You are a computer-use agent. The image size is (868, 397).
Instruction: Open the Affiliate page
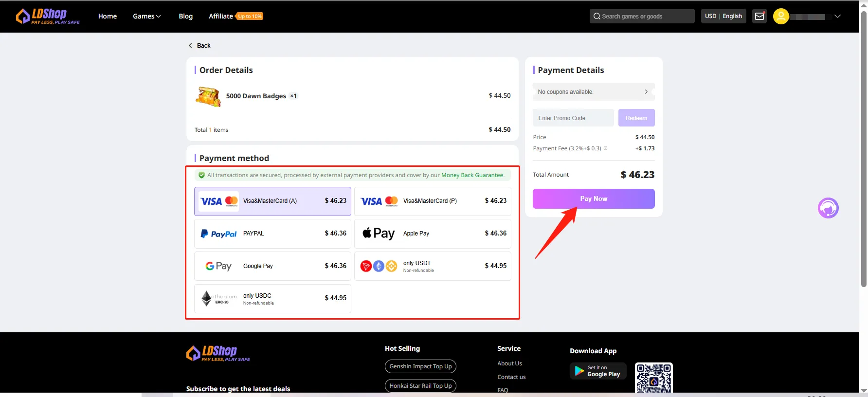pyautogui.click(x=221, y=16)
